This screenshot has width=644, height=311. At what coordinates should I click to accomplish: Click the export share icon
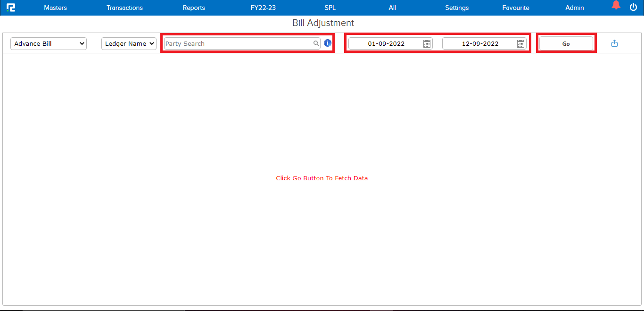tap(614, 43)
